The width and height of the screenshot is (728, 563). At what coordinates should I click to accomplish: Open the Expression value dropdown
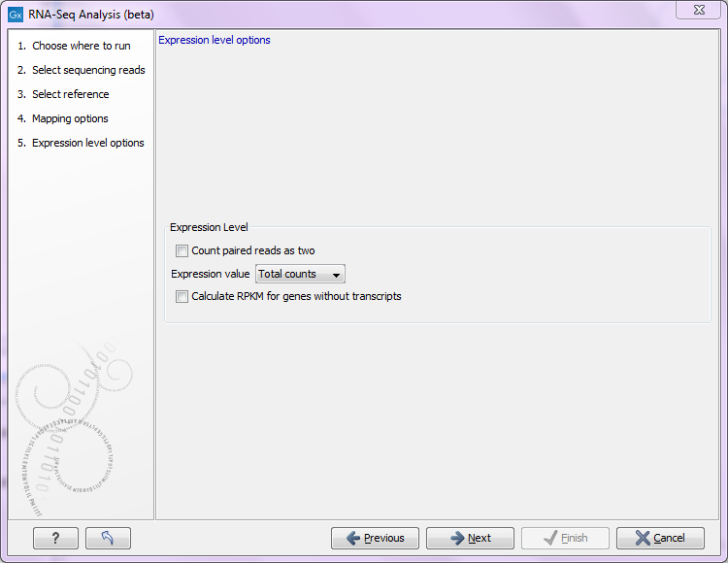(x=300, y=274)
